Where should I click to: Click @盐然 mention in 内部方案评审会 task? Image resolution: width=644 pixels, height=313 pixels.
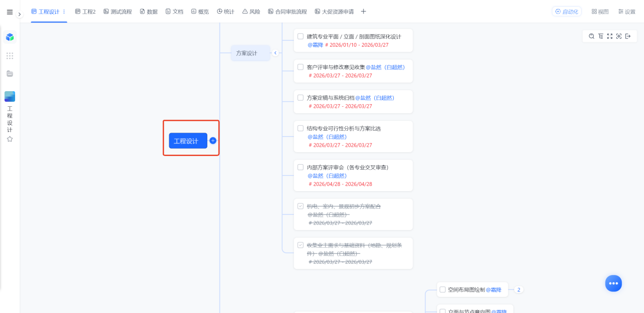tap(327, 176)
